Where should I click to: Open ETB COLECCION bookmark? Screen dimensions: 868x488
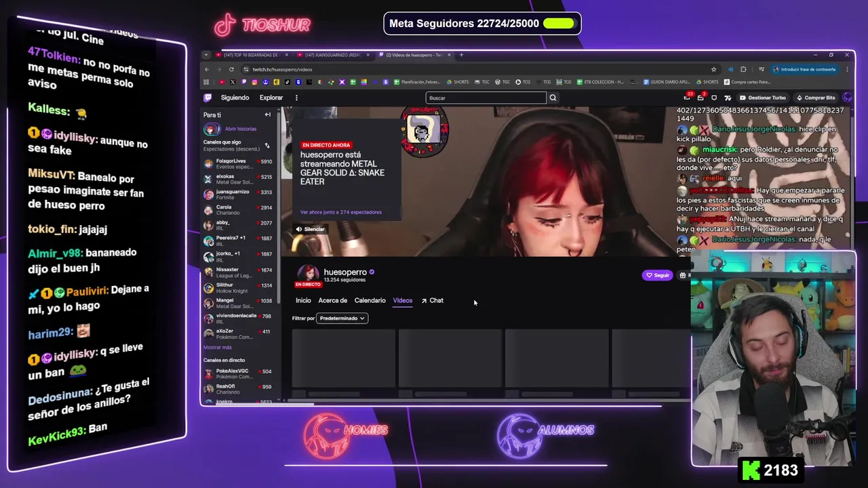pos(601,82)
